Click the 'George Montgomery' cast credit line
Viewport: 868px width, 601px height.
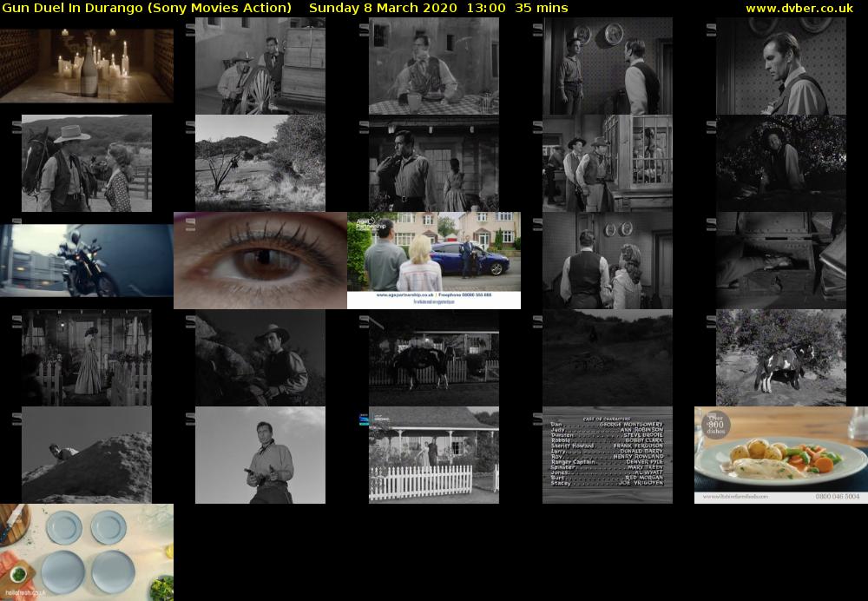pyautogui.click(x=607, y=425)
